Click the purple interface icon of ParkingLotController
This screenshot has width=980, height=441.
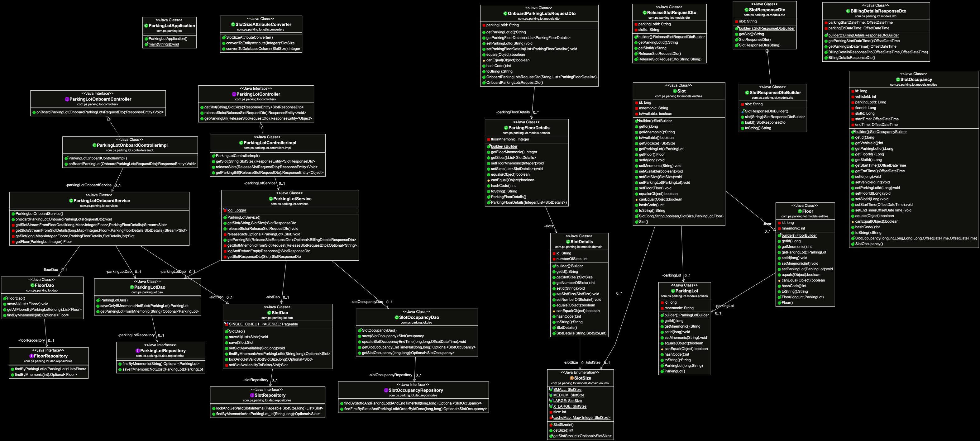tap(234, 94)
